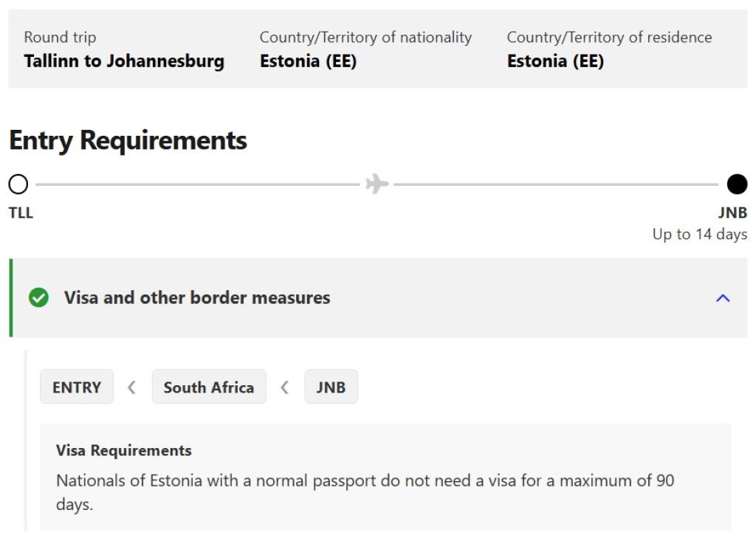Click the arrow between South Africa and JNB chip
This screenshot has width=756, height=538.
coord(285,387)
